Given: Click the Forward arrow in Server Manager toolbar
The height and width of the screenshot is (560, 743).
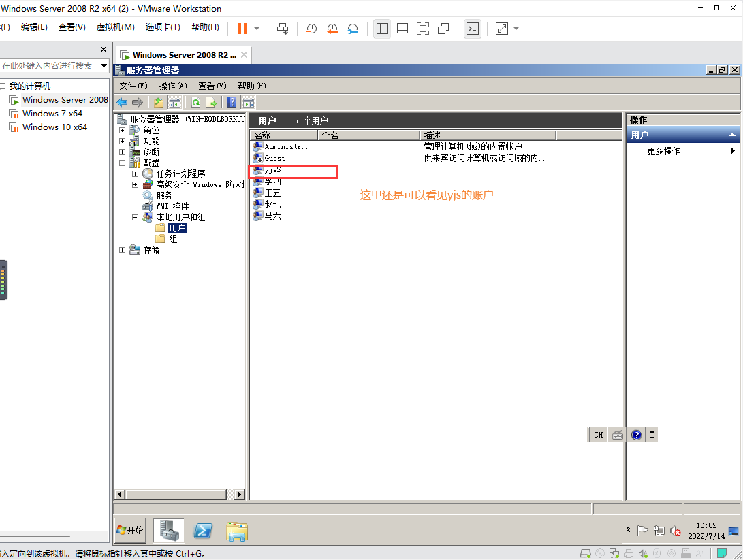Looking at the screenshot, I should 138,102.
